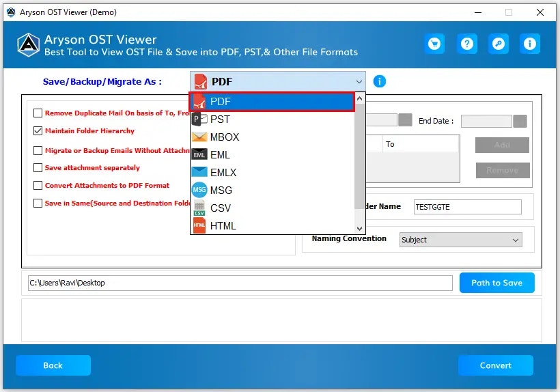
Task: Toggle Save in Same Source and Destination Folder
Action: (x=38, y=203)
